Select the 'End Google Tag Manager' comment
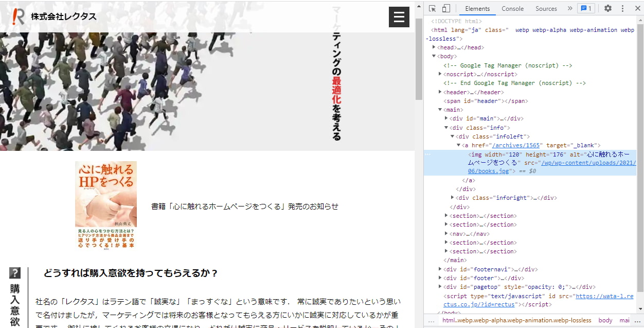The image size is (644, 328). 515,83
